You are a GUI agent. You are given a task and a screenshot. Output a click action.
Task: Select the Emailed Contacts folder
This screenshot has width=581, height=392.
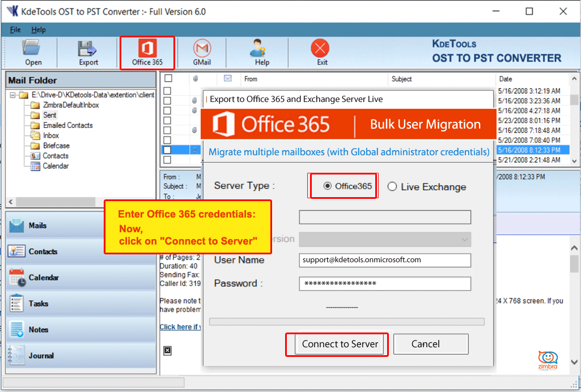[x=68, y=126]
